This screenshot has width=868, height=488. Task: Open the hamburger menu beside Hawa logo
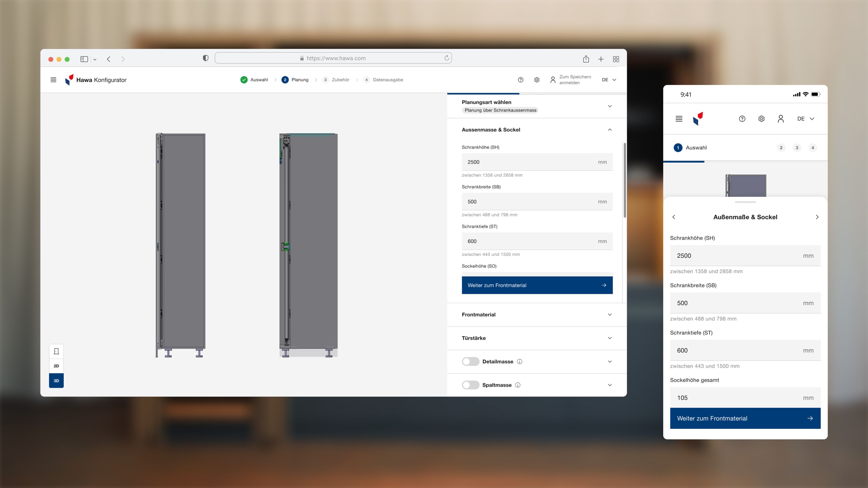point(53,80)
